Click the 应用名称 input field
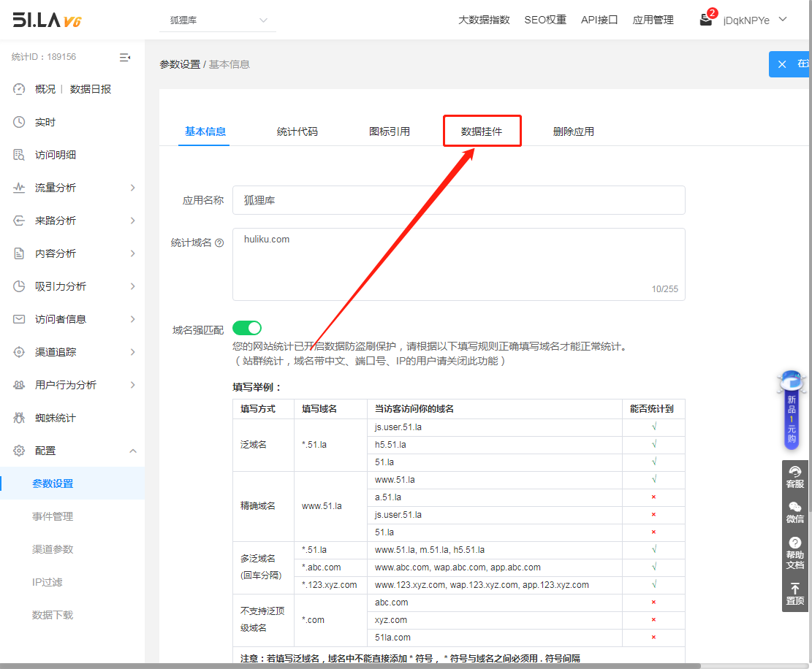Screen dimensions: 812x669 point(458,200)
